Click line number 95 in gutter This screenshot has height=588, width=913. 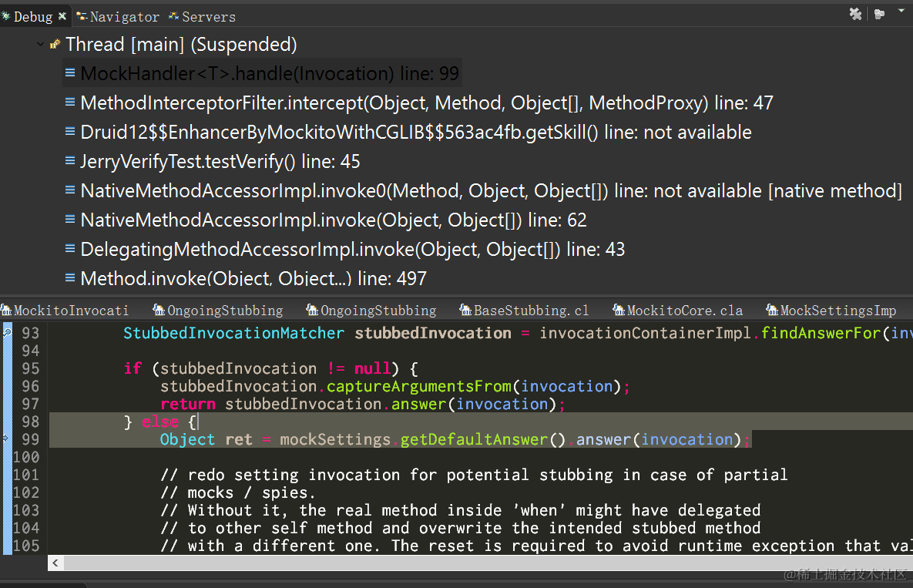pyautogui.click(x=30, y=368)
